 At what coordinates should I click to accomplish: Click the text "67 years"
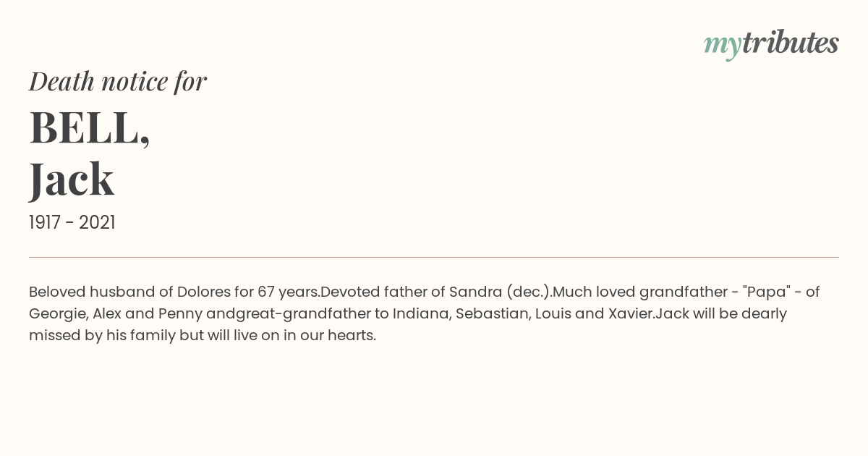289,292
